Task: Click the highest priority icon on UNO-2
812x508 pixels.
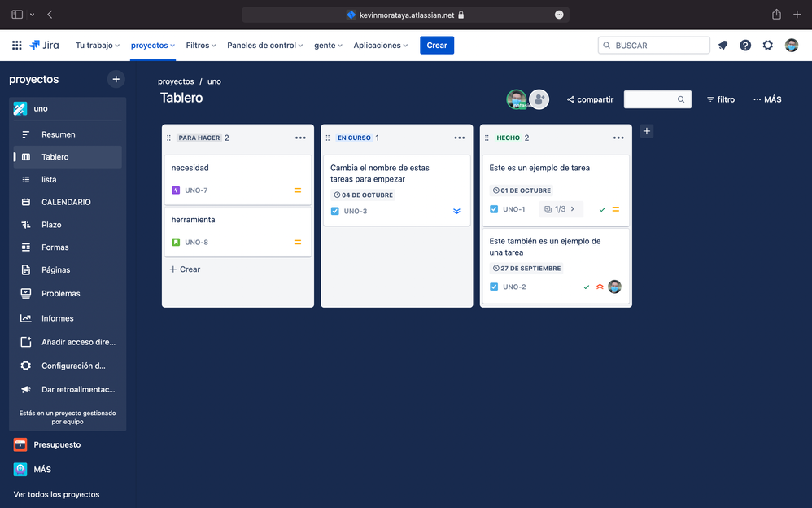Action: [600, 287]
